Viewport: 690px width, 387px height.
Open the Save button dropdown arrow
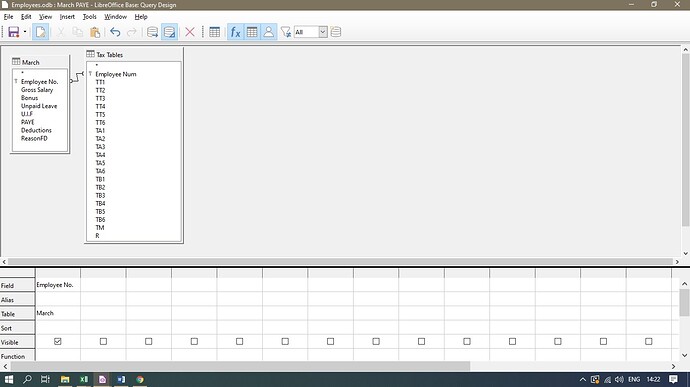coord(25,32)
